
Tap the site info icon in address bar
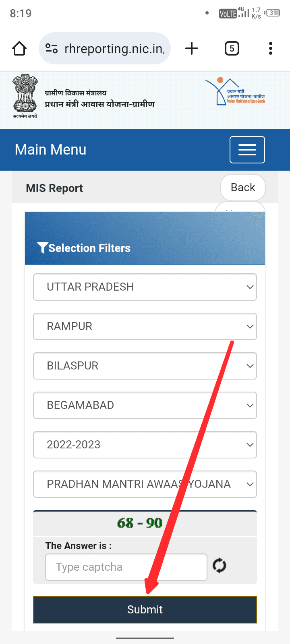pyautogui.click(x=52, y=49)
